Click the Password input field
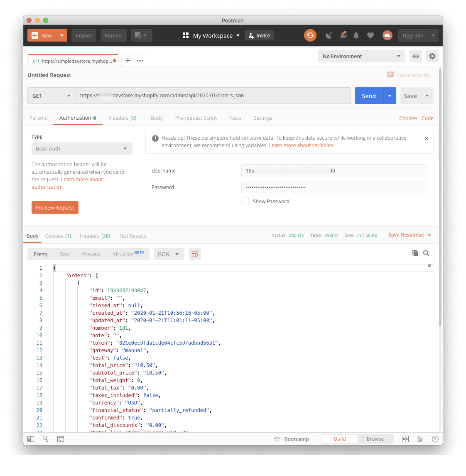The height and width of the screenshot is (476, 466). point(334,187)
